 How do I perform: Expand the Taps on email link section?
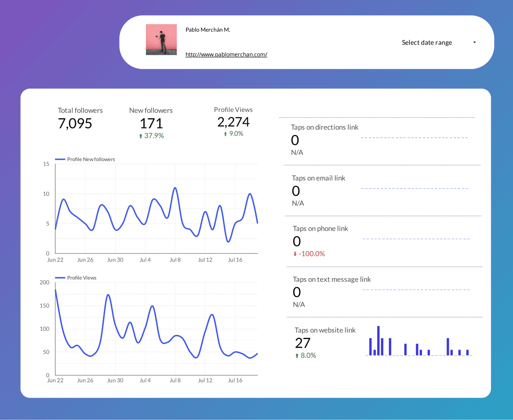319,178
